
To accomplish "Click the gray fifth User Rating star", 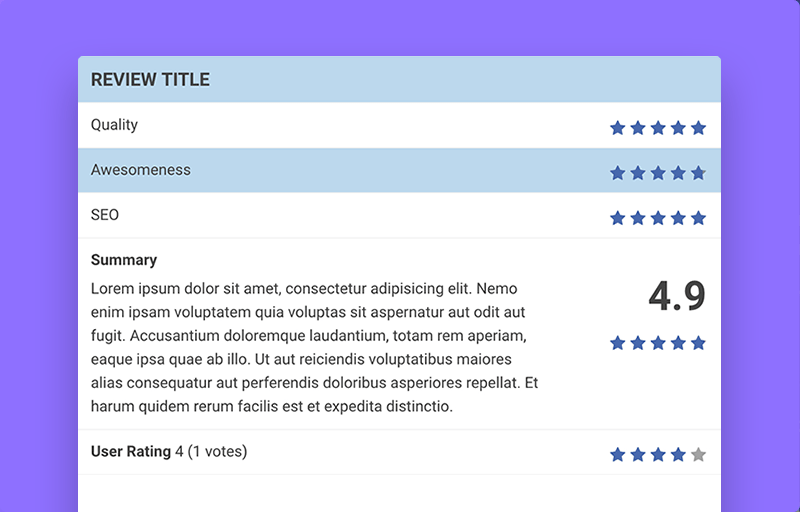I will pyautogui.click(x=698, y=454).
